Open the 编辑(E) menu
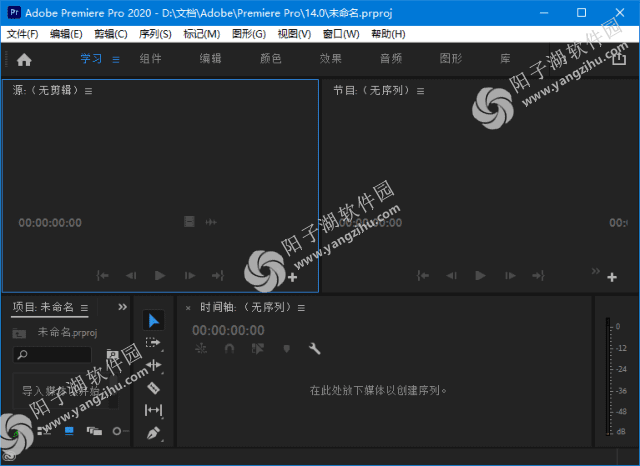 [66, 34]
